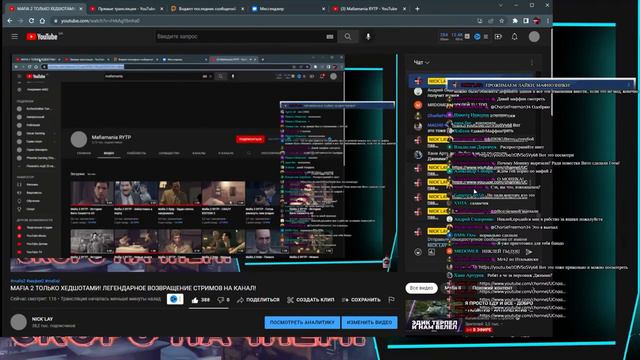This screenshot has width=640, height=360.
Task: Go to YouTube home via logo
Action: (x=42, y=37)
